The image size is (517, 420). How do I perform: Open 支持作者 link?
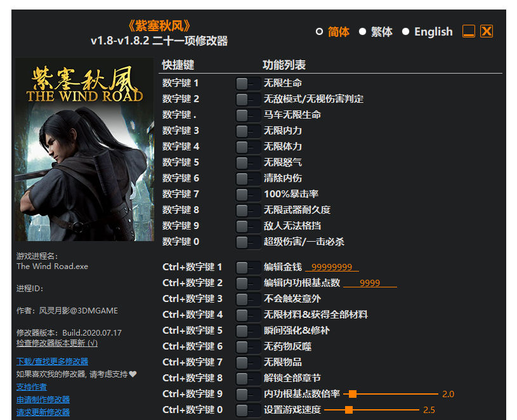click(32, 387)
